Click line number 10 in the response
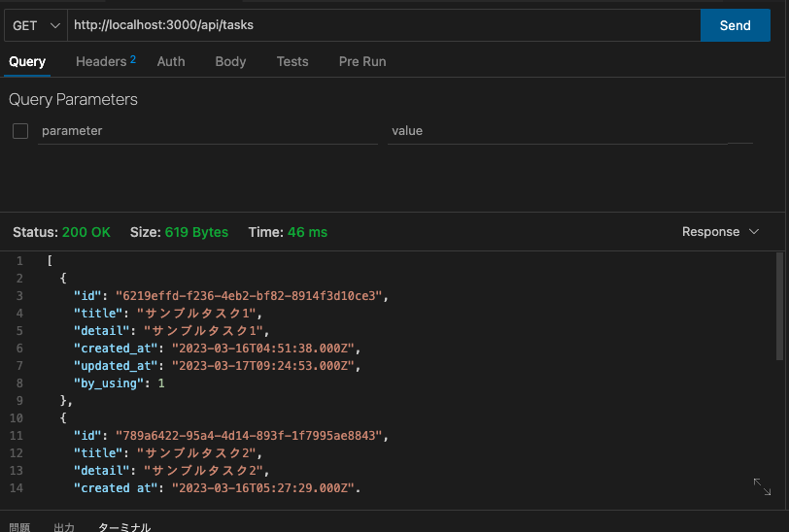The image size is (789, 532). (17, 417)
